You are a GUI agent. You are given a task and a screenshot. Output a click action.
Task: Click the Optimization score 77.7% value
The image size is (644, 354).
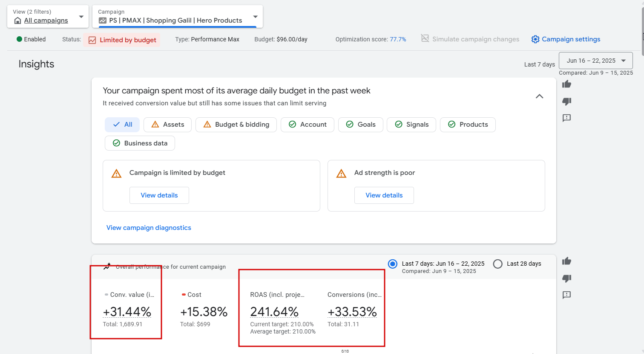(x=398, y=39)
